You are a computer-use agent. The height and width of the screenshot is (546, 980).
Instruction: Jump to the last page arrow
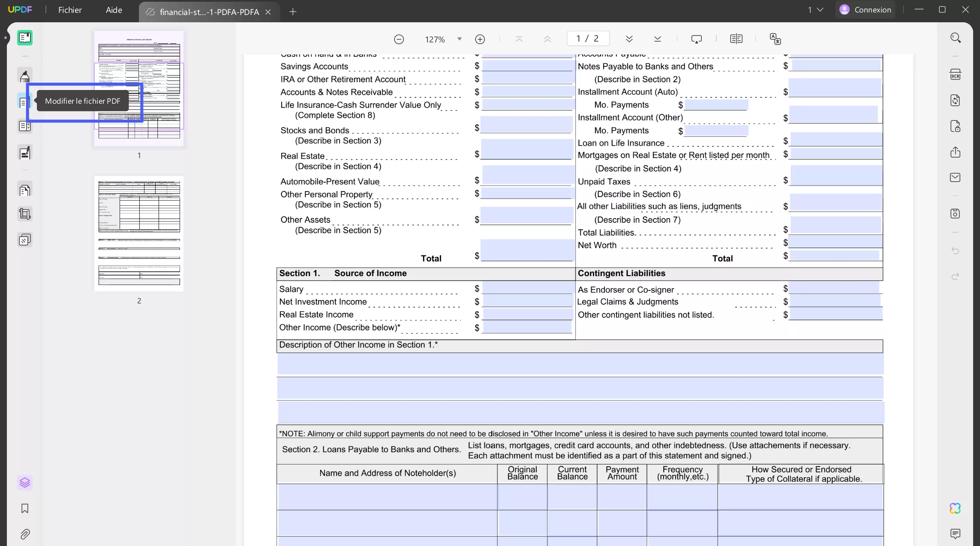pos(657,39)
